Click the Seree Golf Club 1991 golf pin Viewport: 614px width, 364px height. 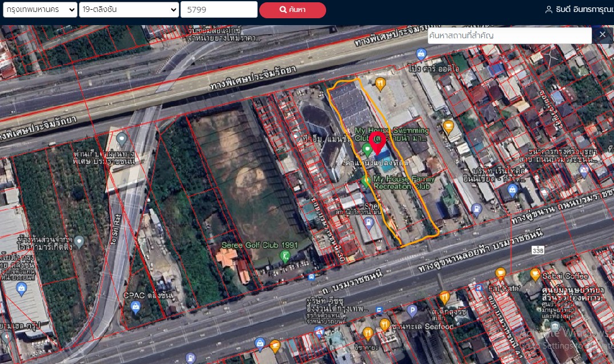point(285,257)
